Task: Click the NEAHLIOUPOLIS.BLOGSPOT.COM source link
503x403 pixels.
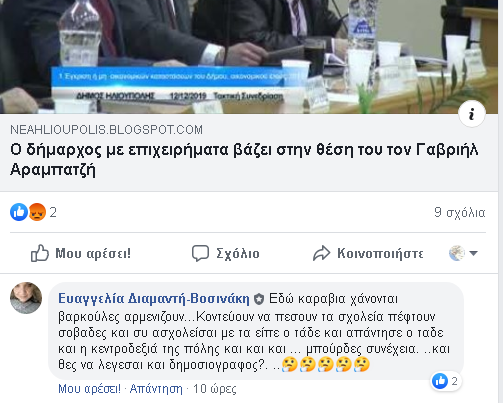Action: 106,130
